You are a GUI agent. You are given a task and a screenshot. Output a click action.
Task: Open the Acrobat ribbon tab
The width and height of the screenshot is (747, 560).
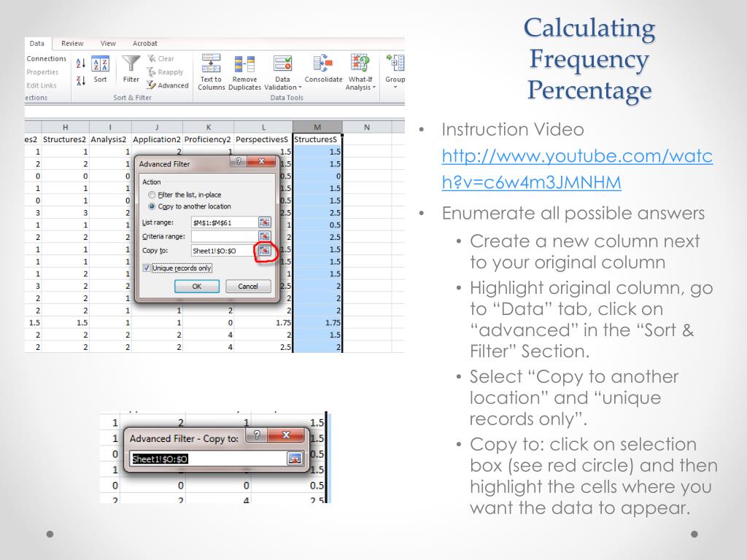145,43
